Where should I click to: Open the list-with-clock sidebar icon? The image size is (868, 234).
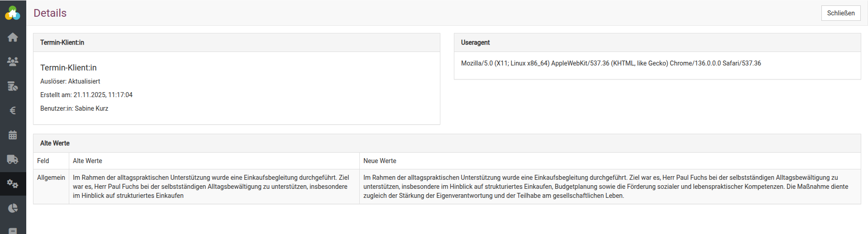click(x=13, y=86)
